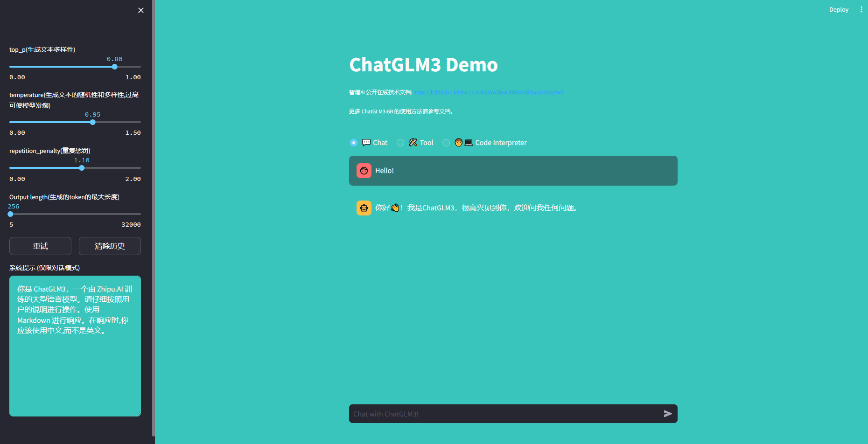This screenshot has height=444, width=868.
Task: Click the send message arrow icon
Action: (x=668, y=413)
